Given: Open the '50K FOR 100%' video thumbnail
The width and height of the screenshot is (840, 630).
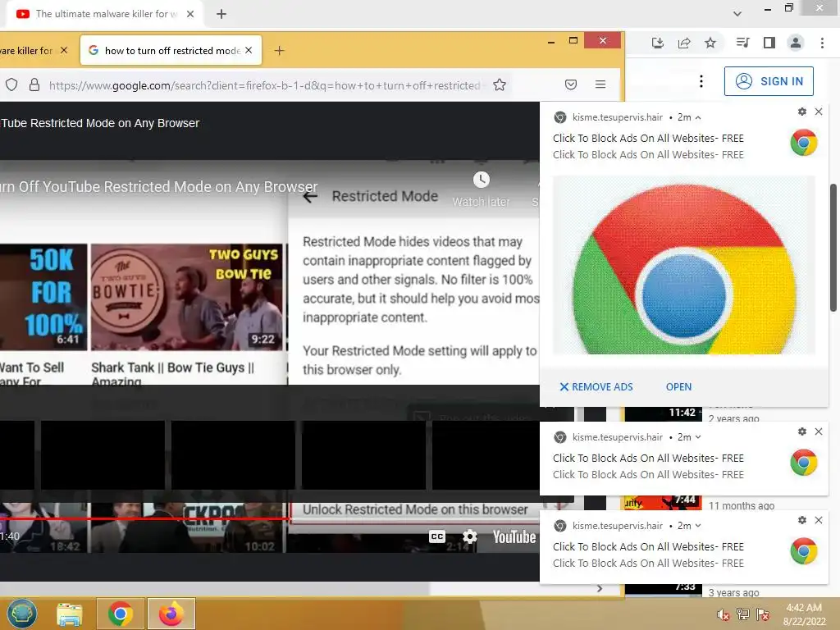Looking at the screenshot, I should (43, 297).
